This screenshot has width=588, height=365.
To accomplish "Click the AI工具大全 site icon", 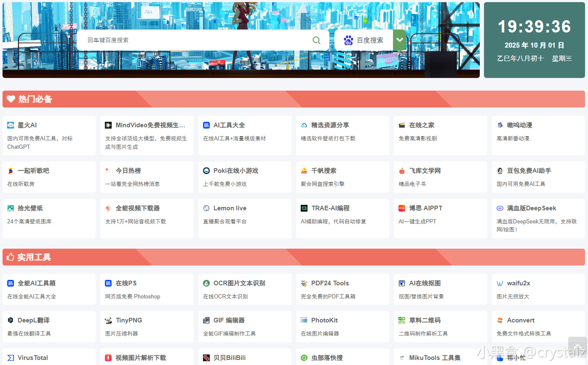I will pos(206,125).
